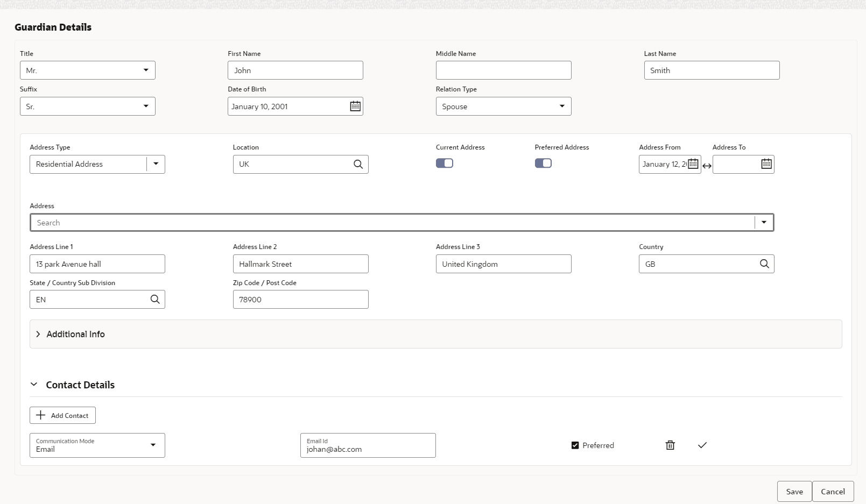Image resolution: width=866 pixels, height=504 pixels.
Task: Delete the email contact row
Action: point(670,445)
